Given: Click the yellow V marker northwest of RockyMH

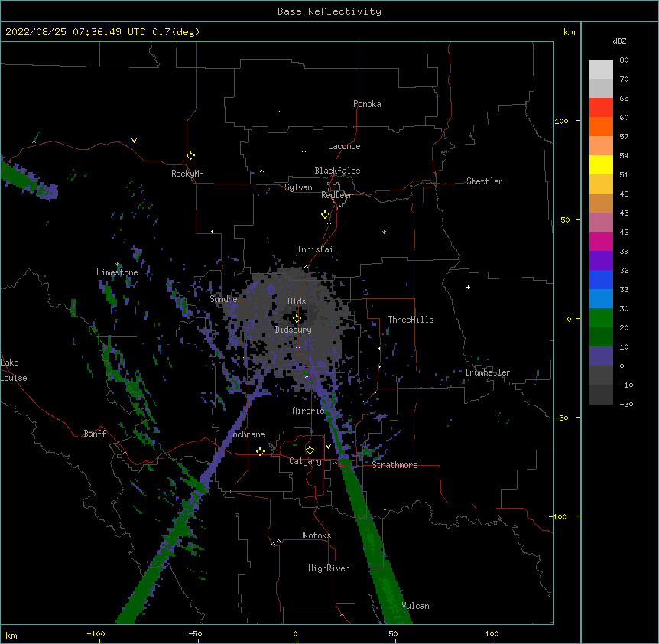Looking at the screenshot, I should coord(134,141).
